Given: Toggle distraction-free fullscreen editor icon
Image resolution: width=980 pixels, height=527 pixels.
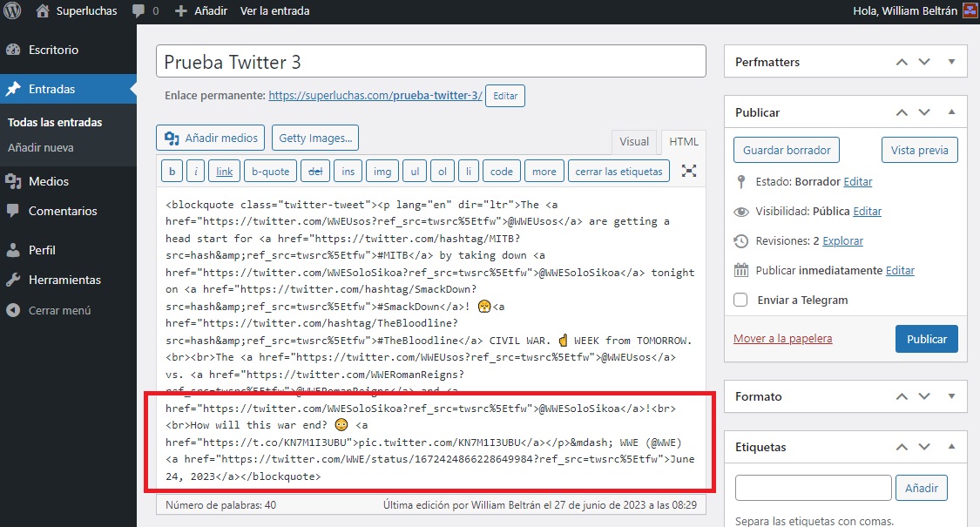Looking at the screenshot, I should (x=689, y=171).
